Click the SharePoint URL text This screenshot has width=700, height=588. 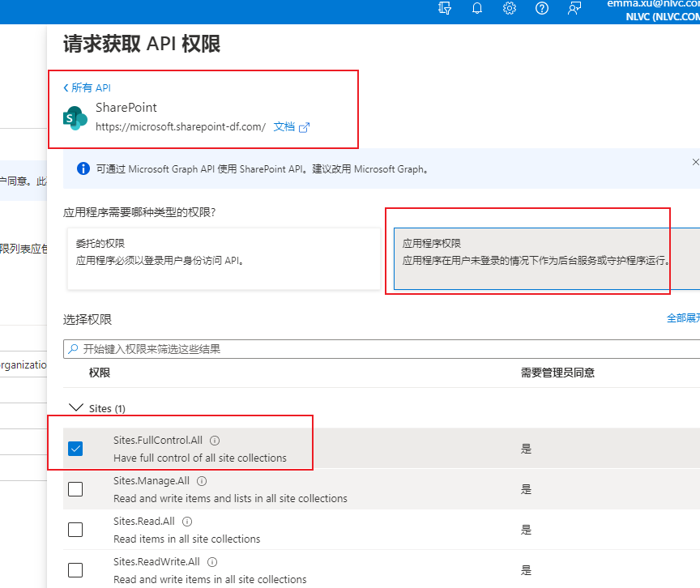(181, 126)
